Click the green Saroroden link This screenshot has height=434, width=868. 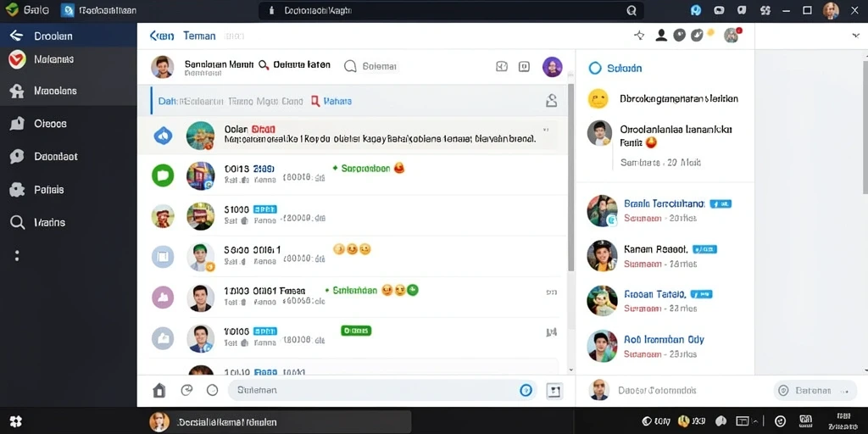pyautogui.click(x=365, y=169)
